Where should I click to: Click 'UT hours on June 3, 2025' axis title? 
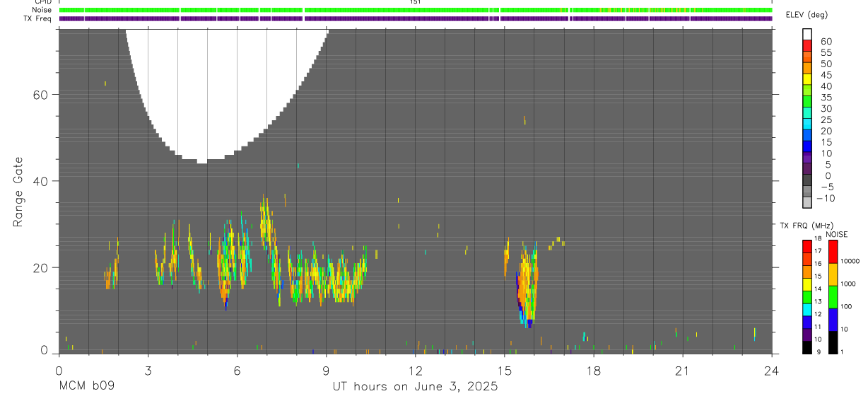click(x=416, y=387)
